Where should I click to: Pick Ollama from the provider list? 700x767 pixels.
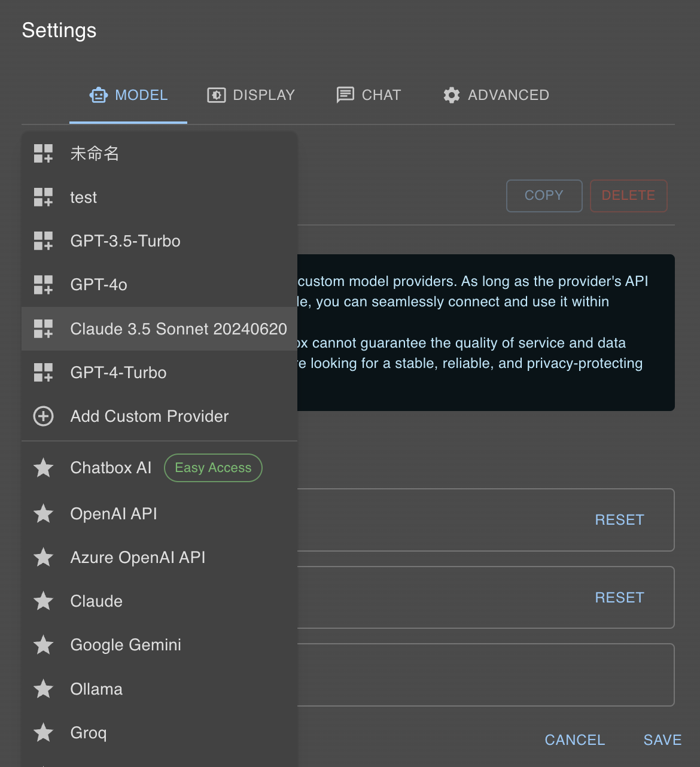(96, 689)
